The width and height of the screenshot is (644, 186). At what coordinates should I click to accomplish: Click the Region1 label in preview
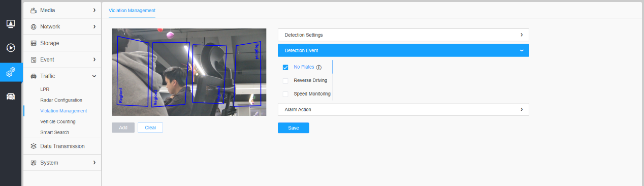pos(121,96)
